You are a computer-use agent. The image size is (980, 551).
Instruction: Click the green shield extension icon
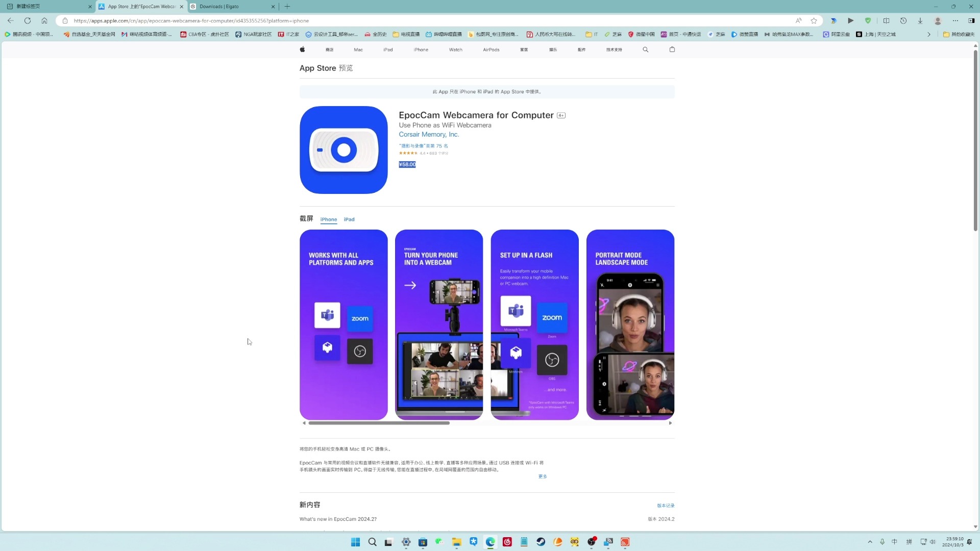(868, 20)
